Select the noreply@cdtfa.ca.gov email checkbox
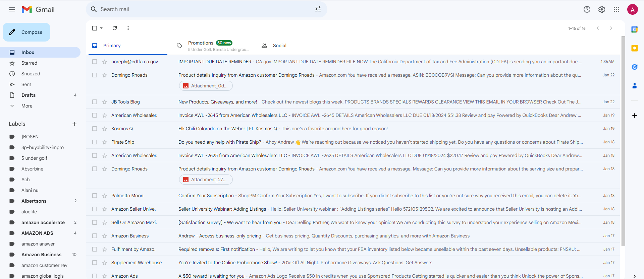 pos(95,62)
